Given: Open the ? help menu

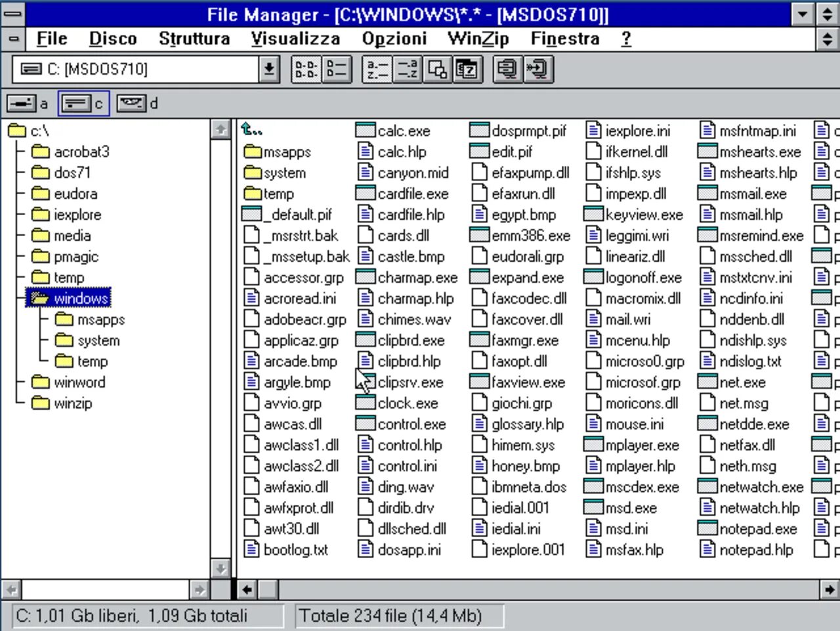Looking at the screenshot, I should [x=626, y=39].
